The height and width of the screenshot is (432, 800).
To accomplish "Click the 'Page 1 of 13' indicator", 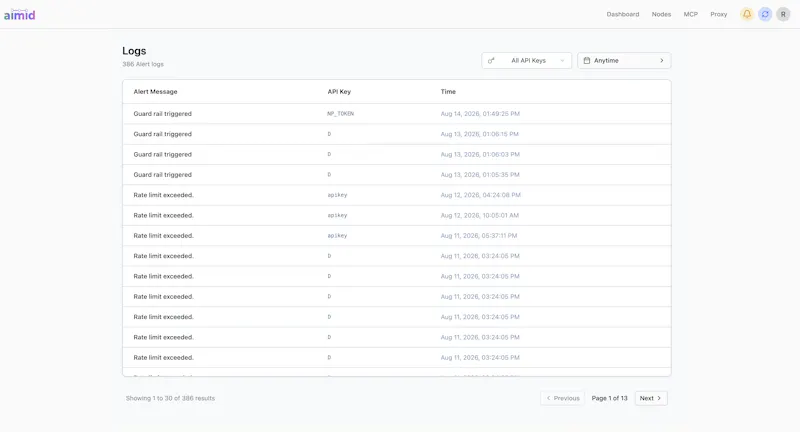I will click(x=609, y=398).
